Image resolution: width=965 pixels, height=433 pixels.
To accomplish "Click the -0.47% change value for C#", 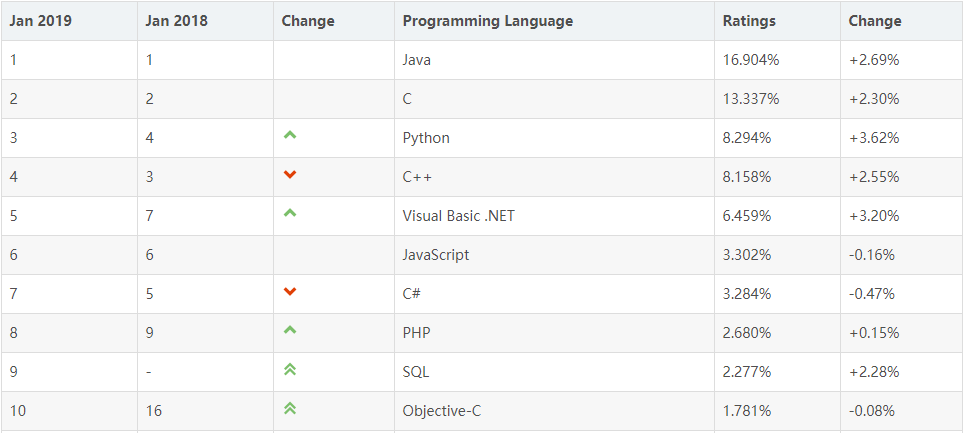I will pos(872,294).
